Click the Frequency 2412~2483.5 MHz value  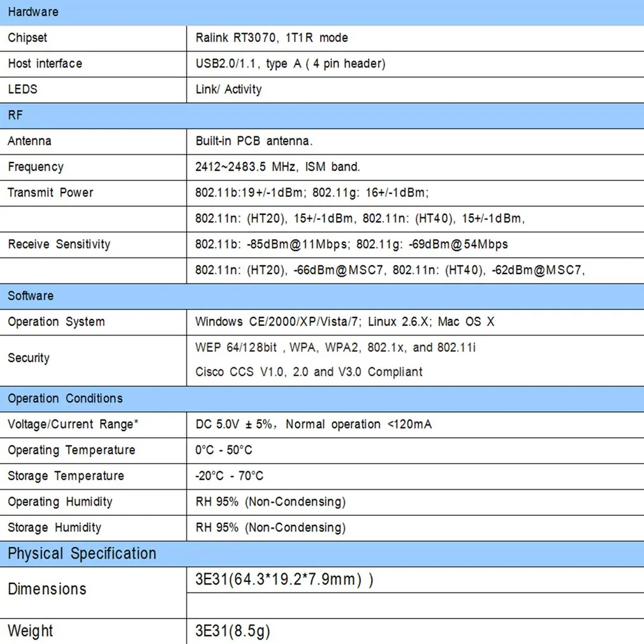(277, 167)
